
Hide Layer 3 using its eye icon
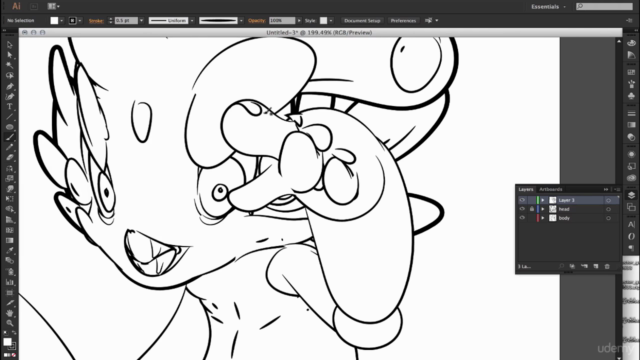click(522, 200)
